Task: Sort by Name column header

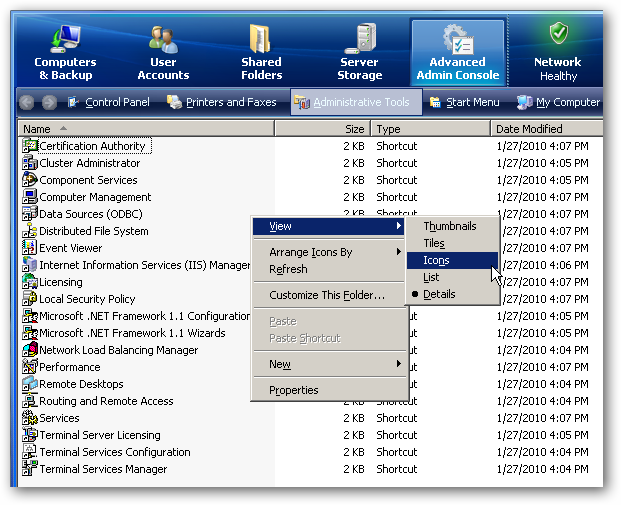Action: point(146,129)
